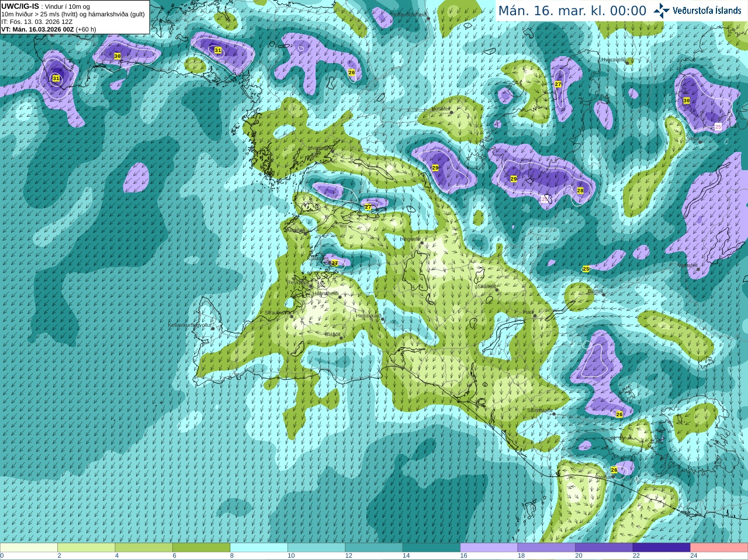
Task: Select the 10–12 m/s legend swatch
Action: pyautogui.click(x=316, y=548)
